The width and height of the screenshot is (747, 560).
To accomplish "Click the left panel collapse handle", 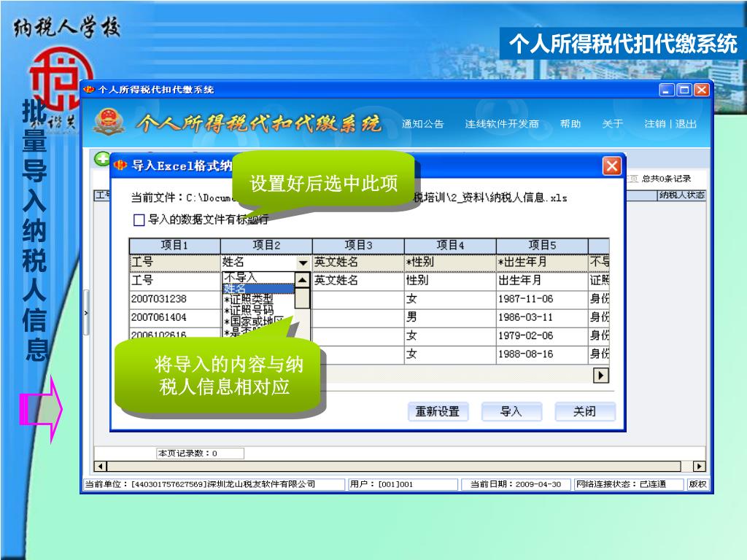I will tap(86, 313).
